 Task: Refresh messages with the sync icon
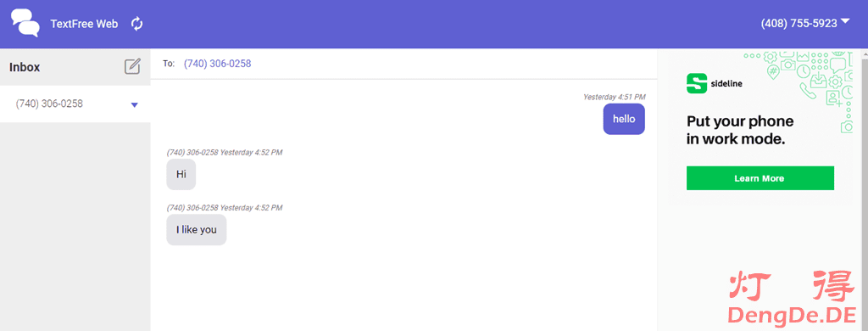136,24
